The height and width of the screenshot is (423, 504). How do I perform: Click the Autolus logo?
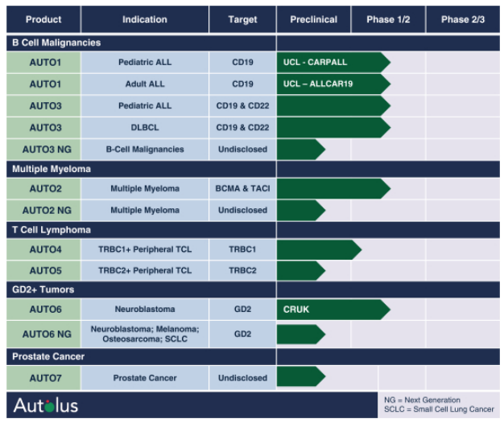46,405
